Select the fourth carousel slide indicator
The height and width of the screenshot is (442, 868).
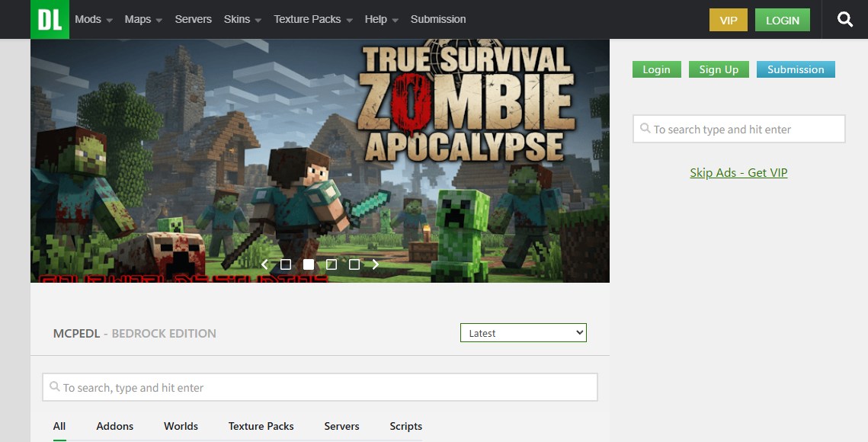(354, 264)
